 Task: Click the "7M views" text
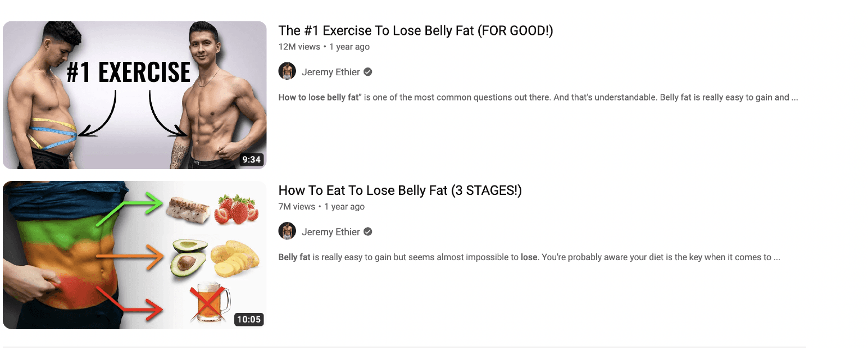pos(297,207)
